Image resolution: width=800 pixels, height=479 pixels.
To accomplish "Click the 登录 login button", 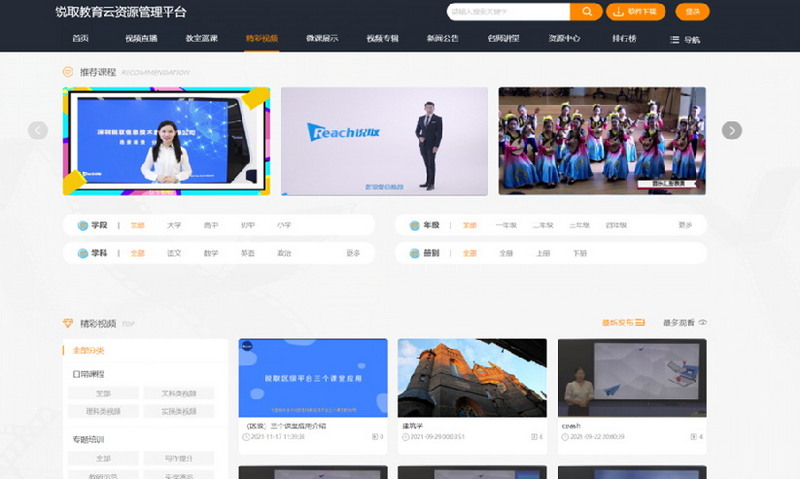I will tap(692, 12).
